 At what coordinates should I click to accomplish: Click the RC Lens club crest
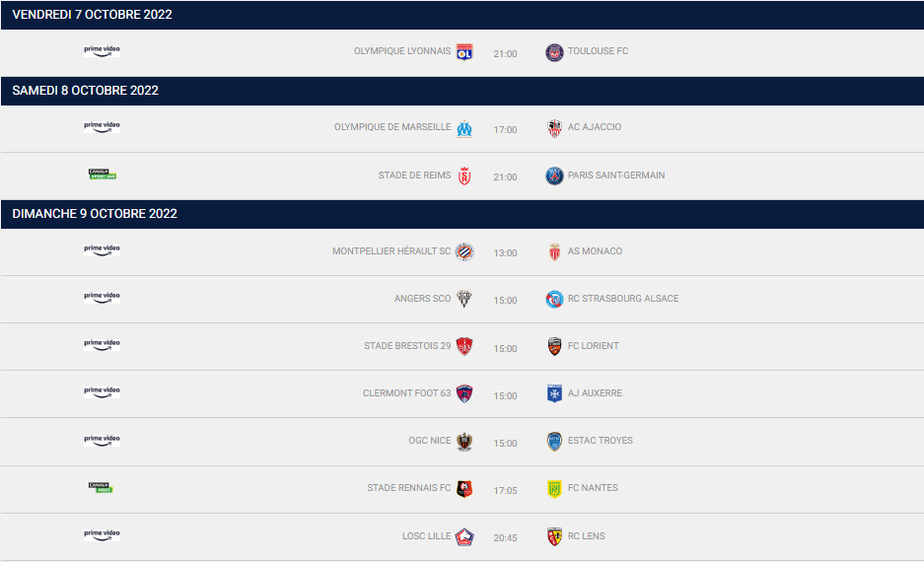554,537
